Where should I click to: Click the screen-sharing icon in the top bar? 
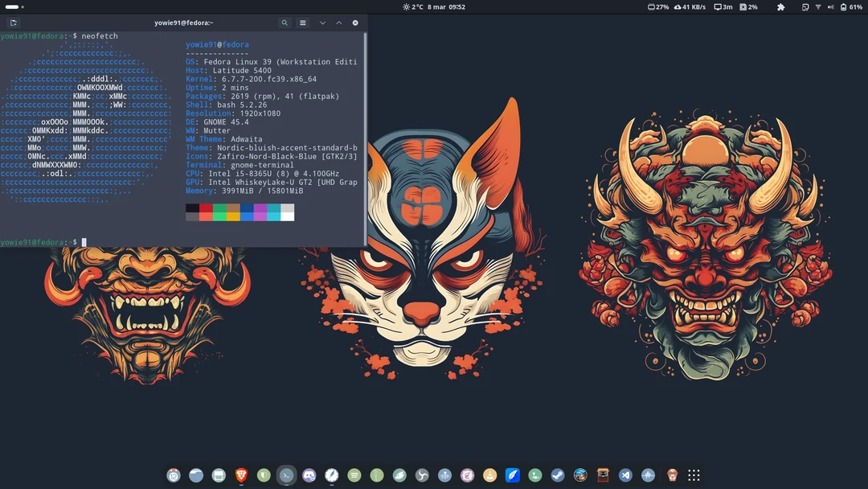[x=805, y=7]
